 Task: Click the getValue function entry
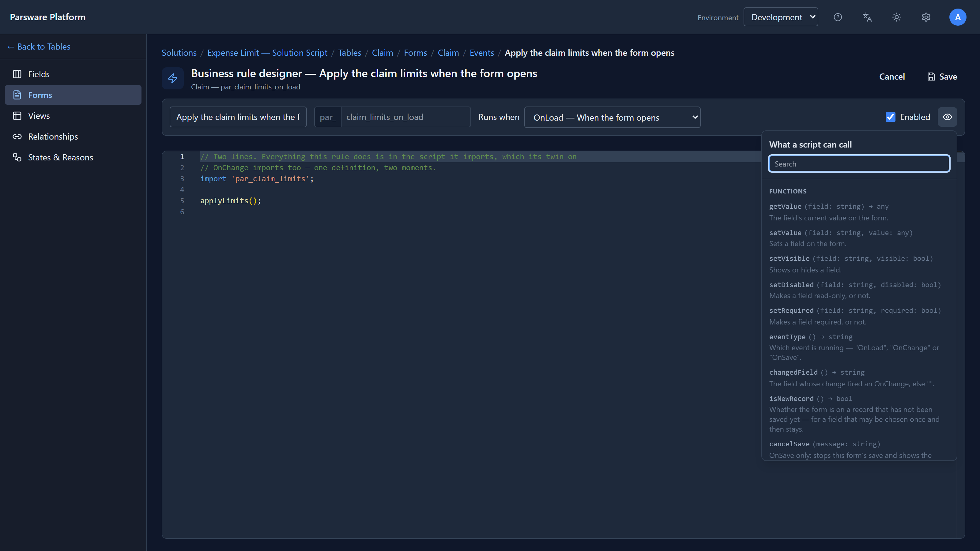coord(859,212)
